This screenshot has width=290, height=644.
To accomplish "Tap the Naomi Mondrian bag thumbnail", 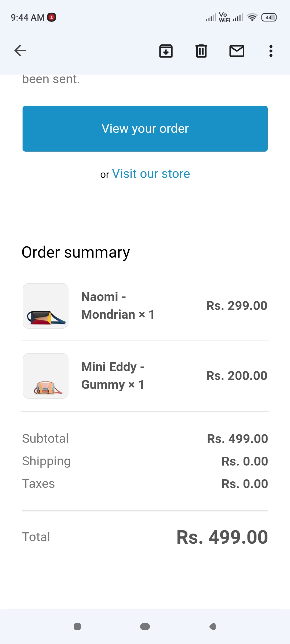I will pos(46,306).
